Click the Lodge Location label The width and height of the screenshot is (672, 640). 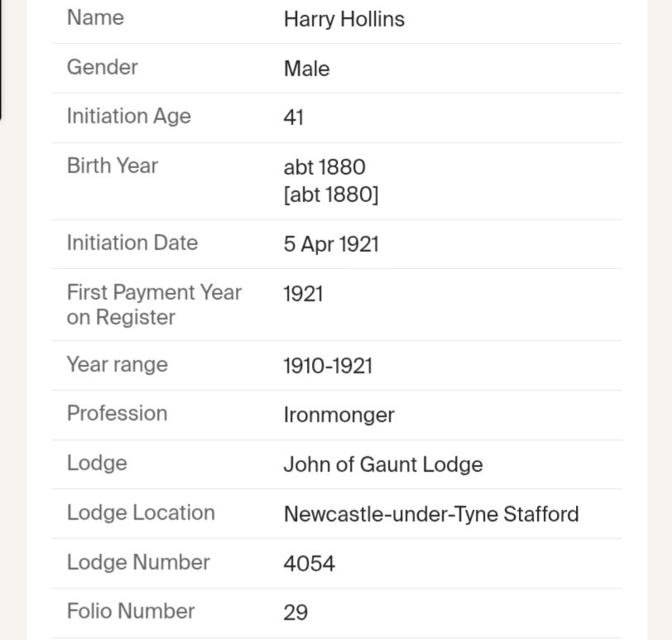coord(141,512)
